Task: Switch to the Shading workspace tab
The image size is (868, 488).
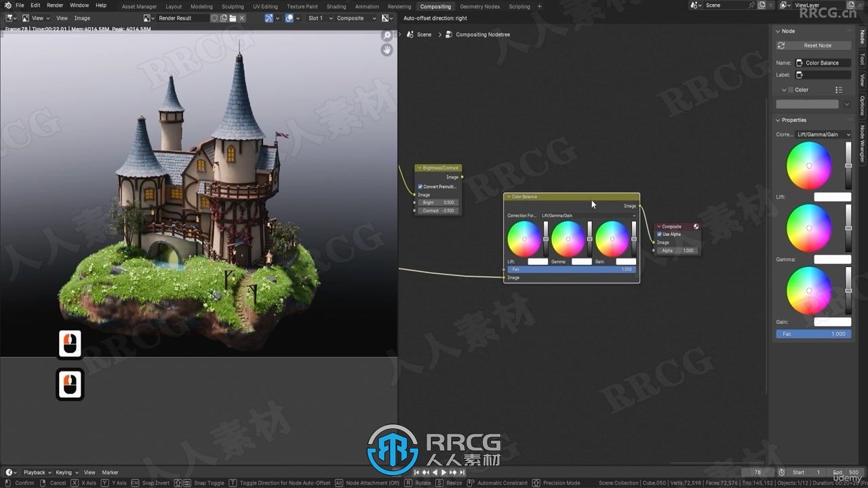Action: (x=336, y=6)
